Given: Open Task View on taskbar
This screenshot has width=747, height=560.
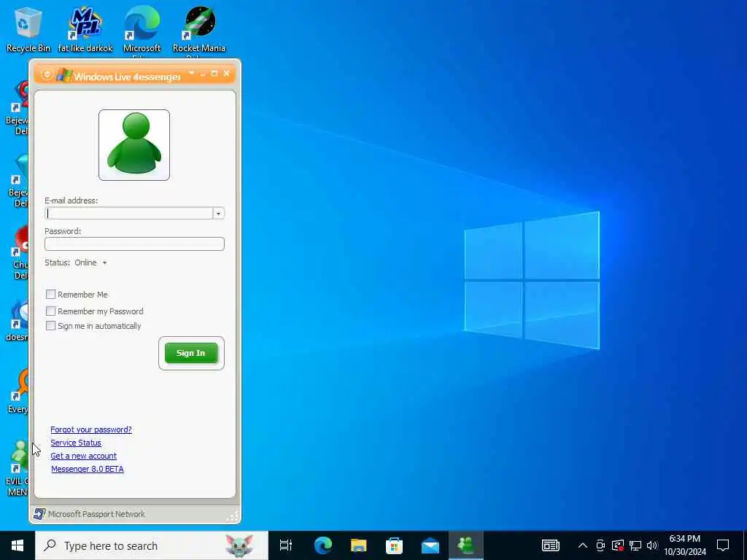Looking at the screenshot, I should (286, 545).
